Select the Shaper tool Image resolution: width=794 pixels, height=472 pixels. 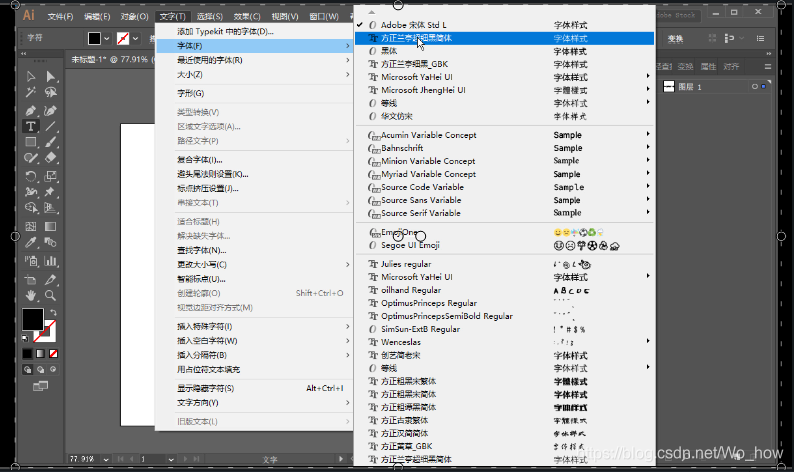click(31, 158)
